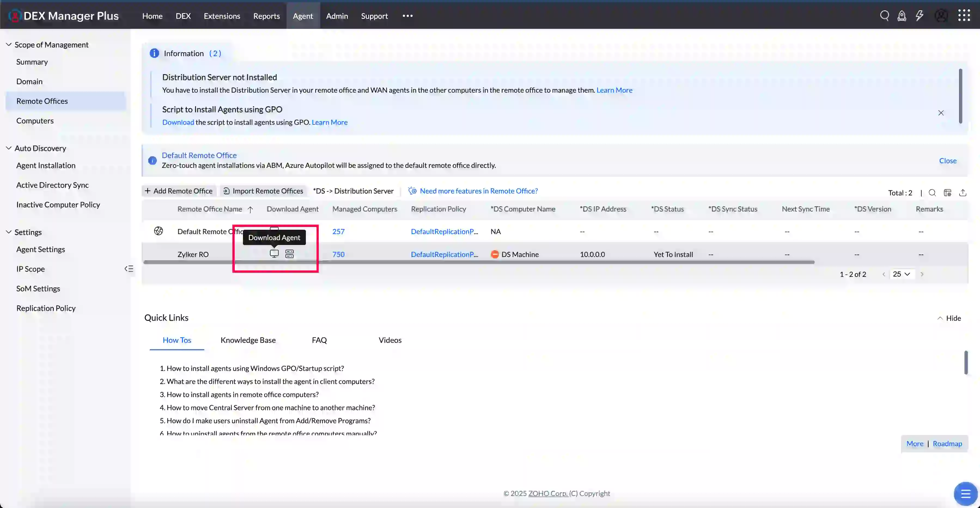Open global search in the top bar

(884, 16)
